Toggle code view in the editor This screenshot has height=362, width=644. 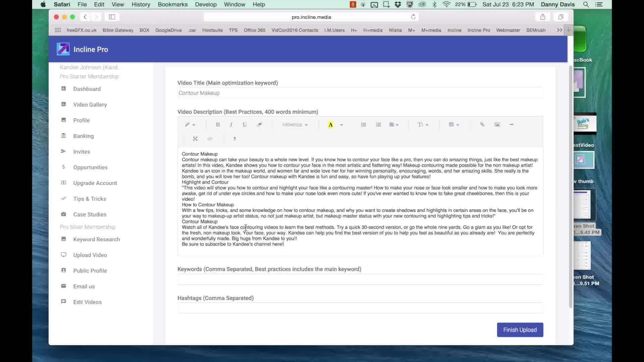pyautogui.click(x=210, y=139)
